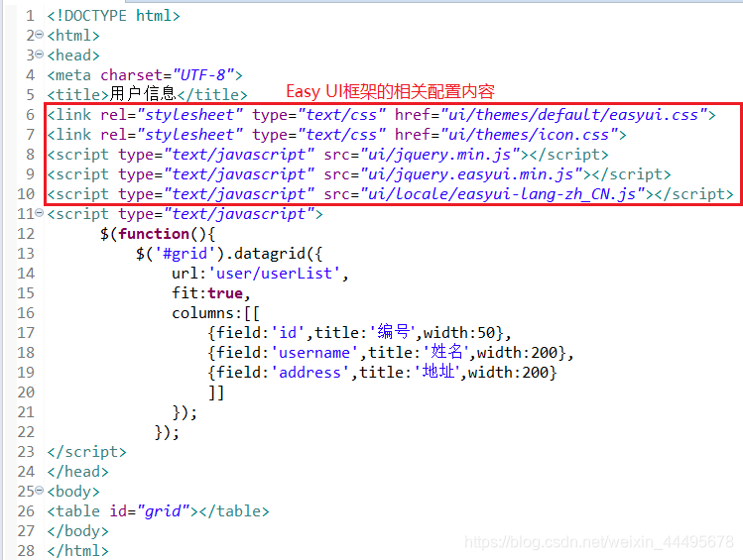Click the 'columns' property on line 16
The height and width of the screenshot is (560, 743).
point(202,313)
